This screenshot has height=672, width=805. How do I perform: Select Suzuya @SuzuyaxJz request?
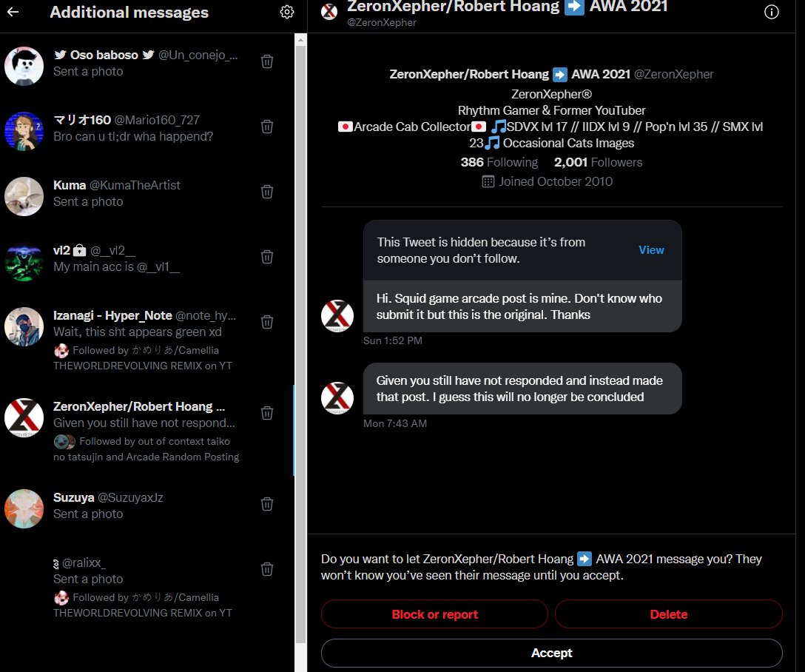pyautogui.click(x=146, y=508)
